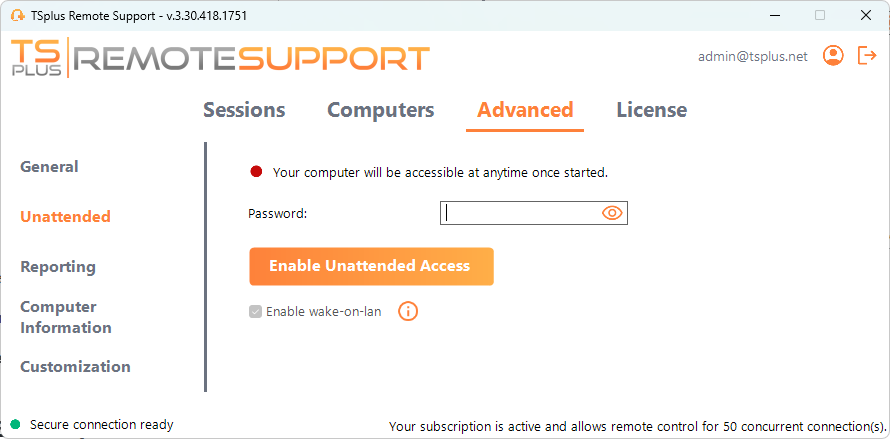Click the red unattended status indicator dot

256,172
